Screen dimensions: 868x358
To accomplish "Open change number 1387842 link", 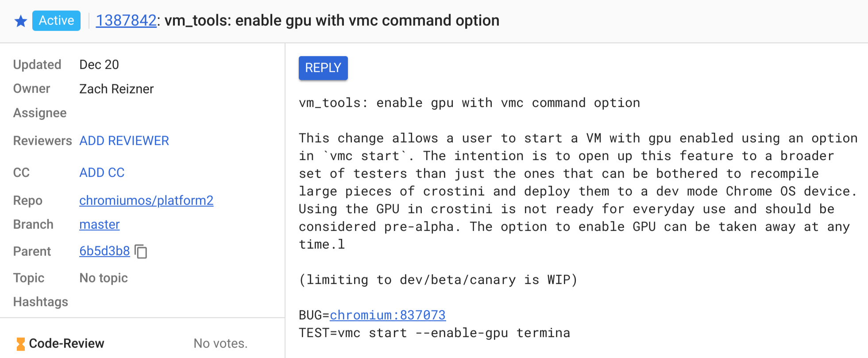I will tap(126, 21).
